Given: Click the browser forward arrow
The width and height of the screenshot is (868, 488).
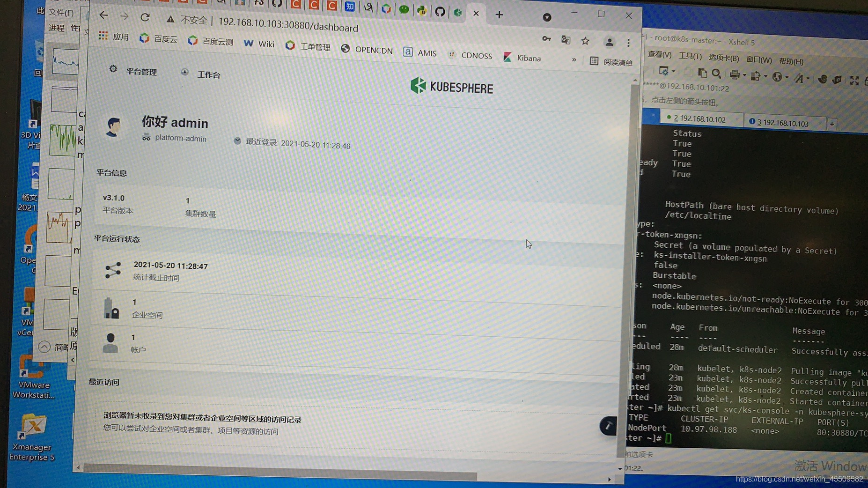Looking at the screenshot, I should point(124,16).
